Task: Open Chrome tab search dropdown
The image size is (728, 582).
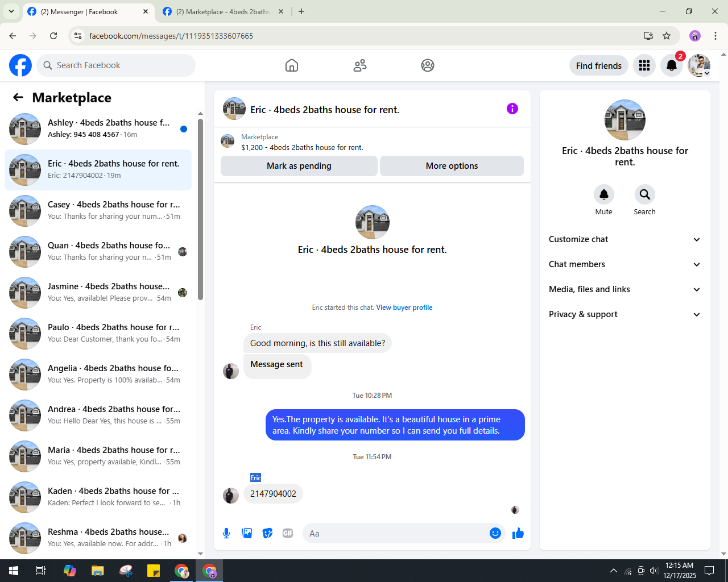Action: tap(11, 11)
